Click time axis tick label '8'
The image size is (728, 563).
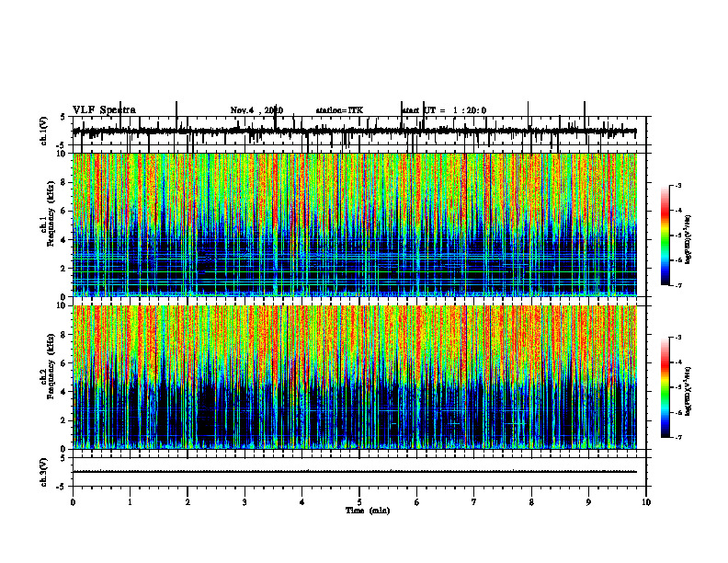pos(531,502)
